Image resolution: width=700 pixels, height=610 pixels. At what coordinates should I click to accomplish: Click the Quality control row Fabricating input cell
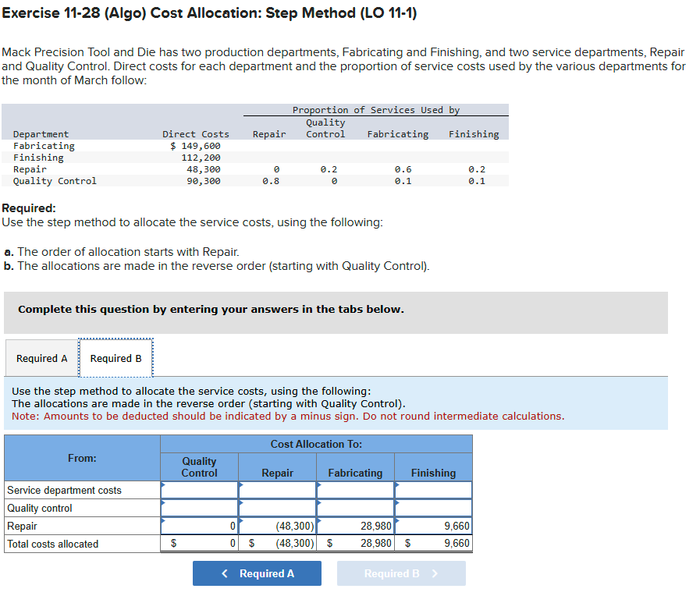(355, 508)
